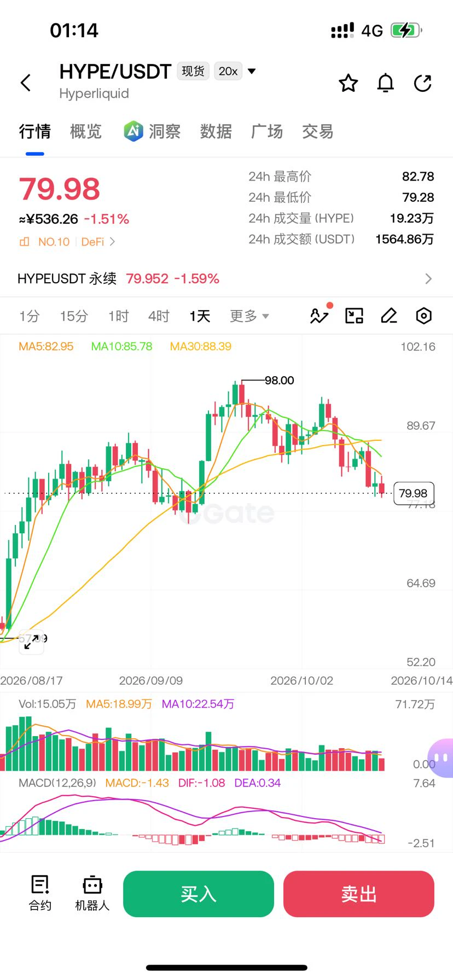Tap the back arrow icon

coord(26,83)
